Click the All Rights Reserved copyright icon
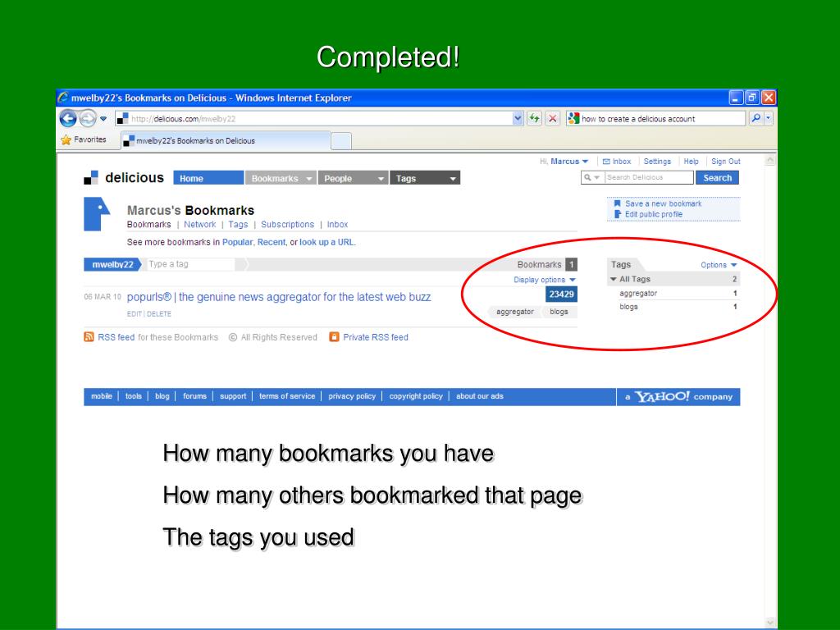The image size is (840, 630). pos(232,337)
